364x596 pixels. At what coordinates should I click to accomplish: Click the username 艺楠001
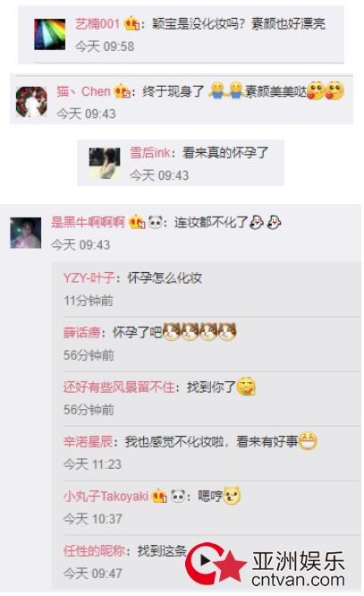point(97,24)
